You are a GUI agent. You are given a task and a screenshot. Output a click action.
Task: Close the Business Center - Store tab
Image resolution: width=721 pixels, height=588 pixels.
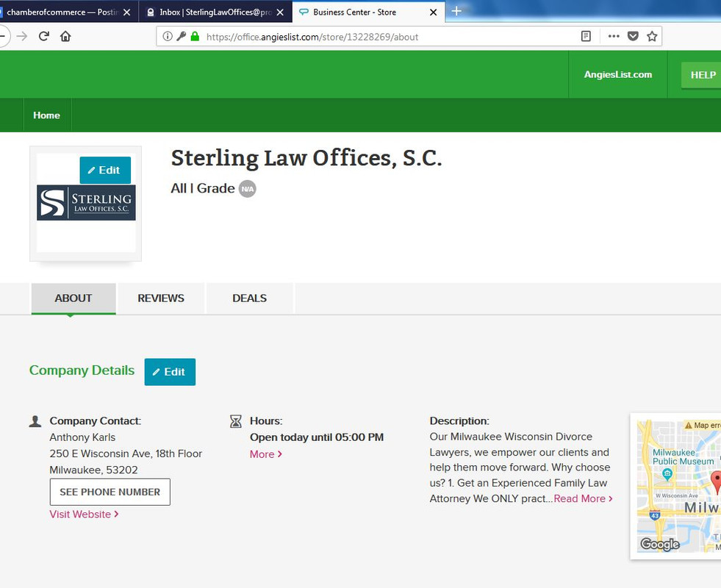[x=433, y=12]
